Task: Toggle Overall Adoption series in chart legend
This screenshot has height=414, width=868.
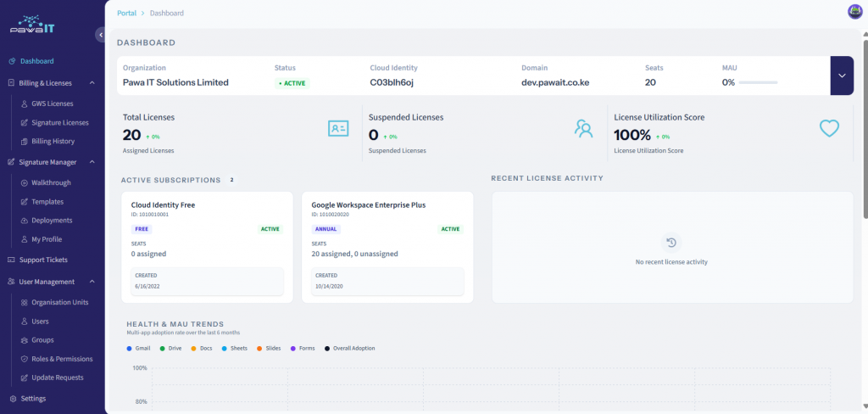Action: click(350, 349)
